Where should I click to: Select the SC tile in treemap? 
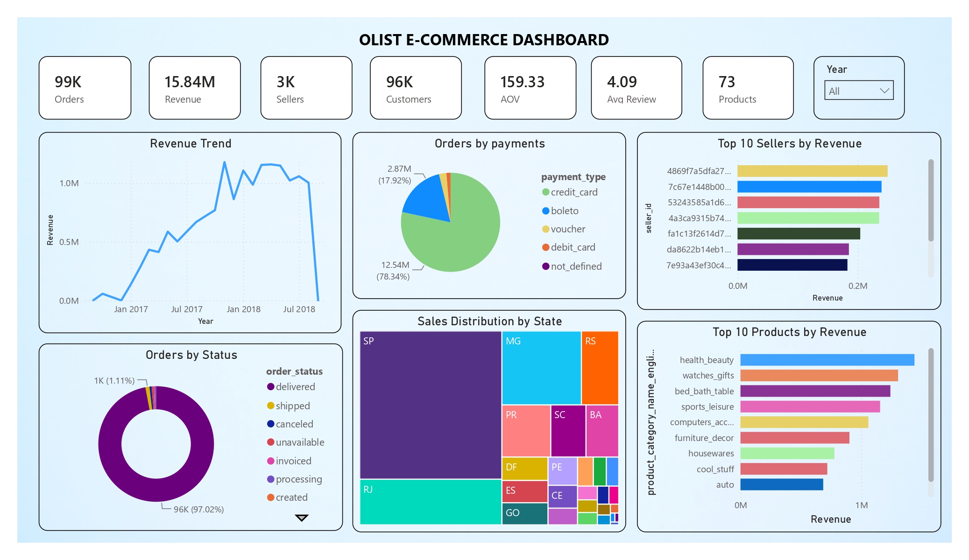[568, 431]
